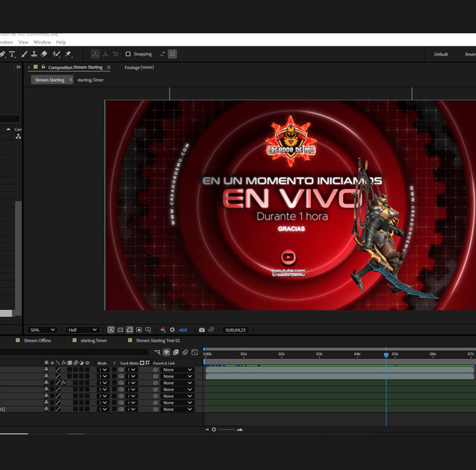Switch to Stream Starting Text 01 tab
This screenshot has height=470, width=476.
(x=158, y=340)
